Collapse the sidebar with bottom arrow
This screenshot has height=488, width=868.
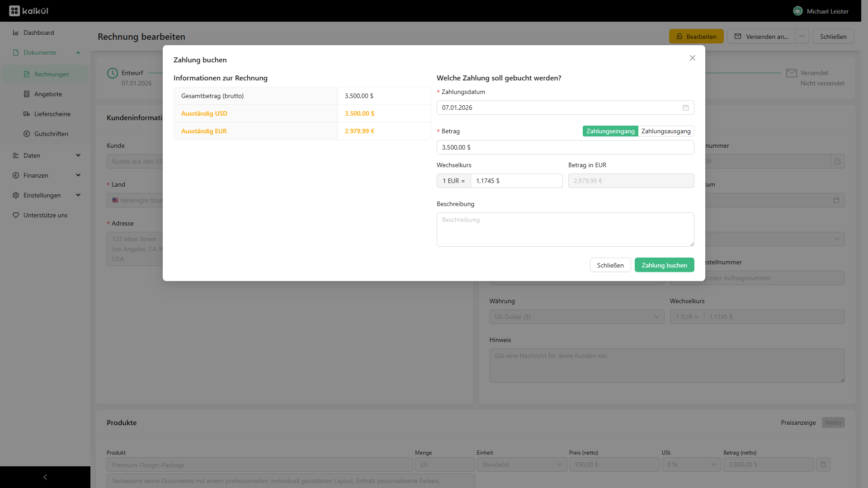coord(45,477)
